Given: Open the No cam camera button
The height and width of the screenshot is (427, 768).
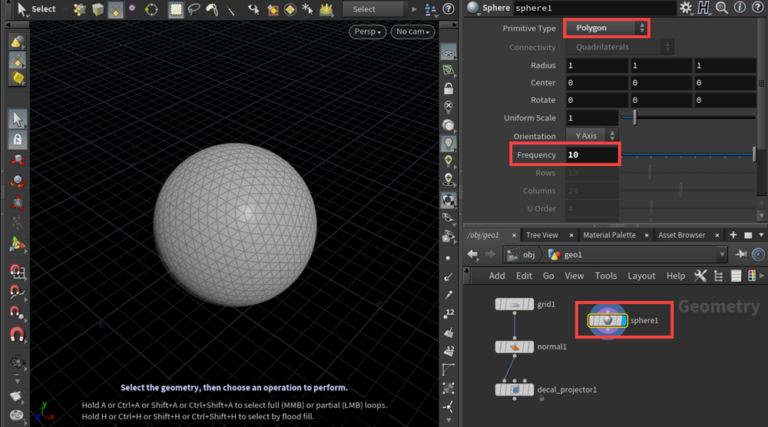Looking at the screenshot, I should [413, 32].
